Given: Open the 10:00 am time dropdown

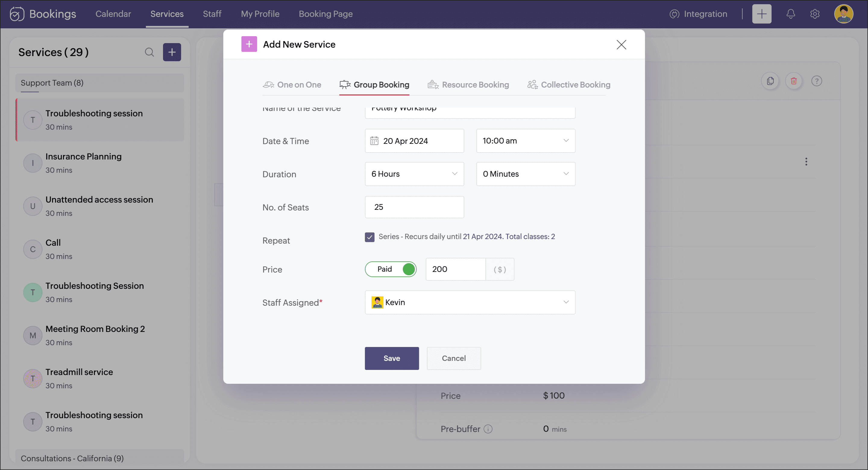Looking at the screenshot, I should (x=525, y=140).
